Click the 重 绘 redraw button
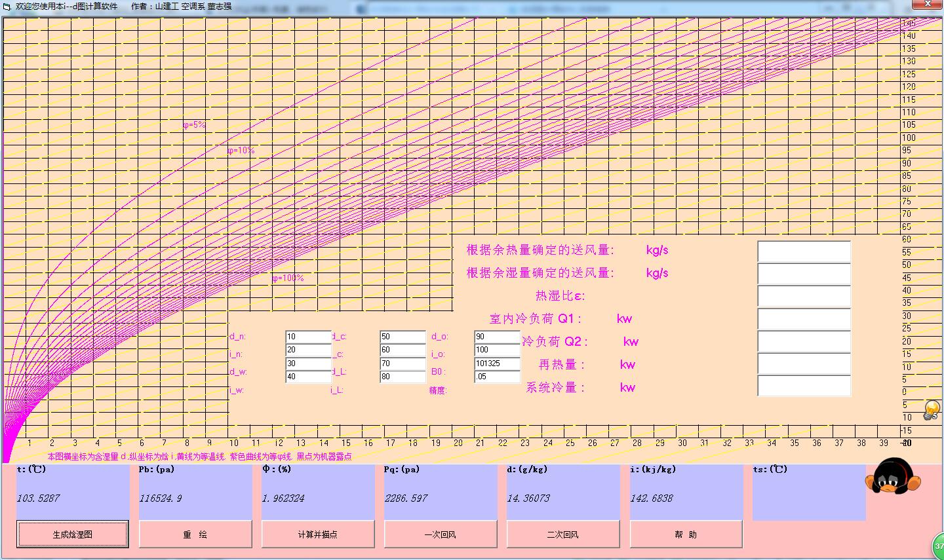The image size is (944, 560). click(x=195, y=534)
